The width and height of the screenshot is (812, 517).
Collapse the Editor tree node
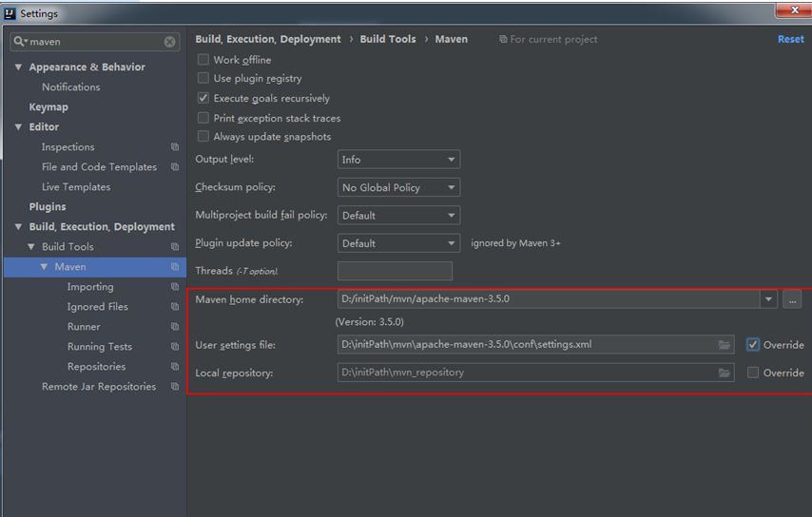pyautogui.click(x=19, y=126)
